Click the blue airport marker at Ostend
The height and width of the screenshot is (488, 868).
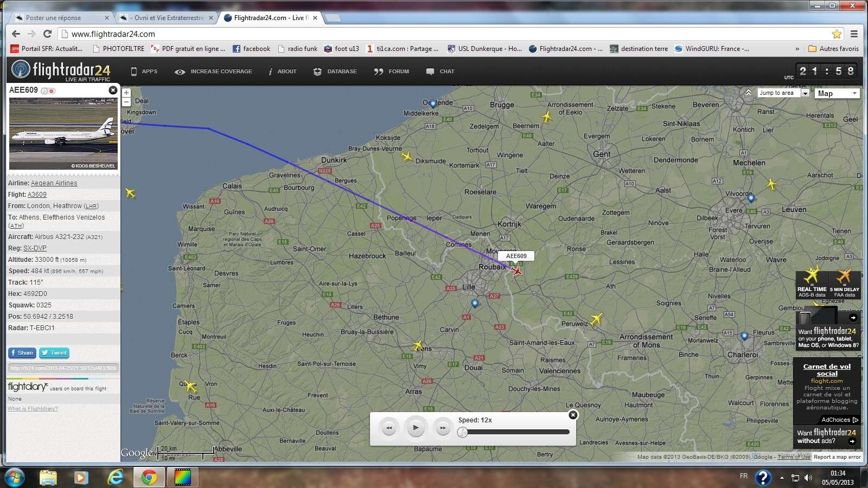point(433,103)
